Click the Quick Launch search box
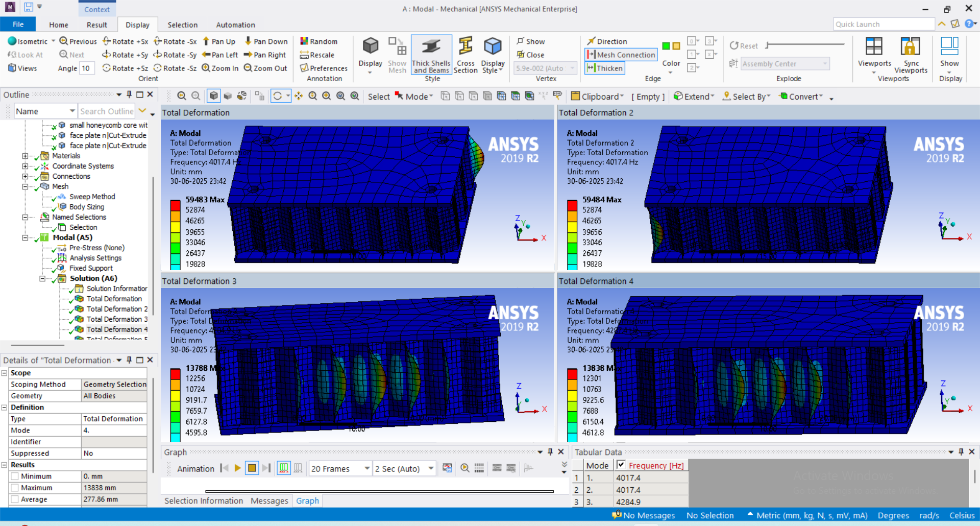This screenshot has height=526, width=980. [884, 24]
